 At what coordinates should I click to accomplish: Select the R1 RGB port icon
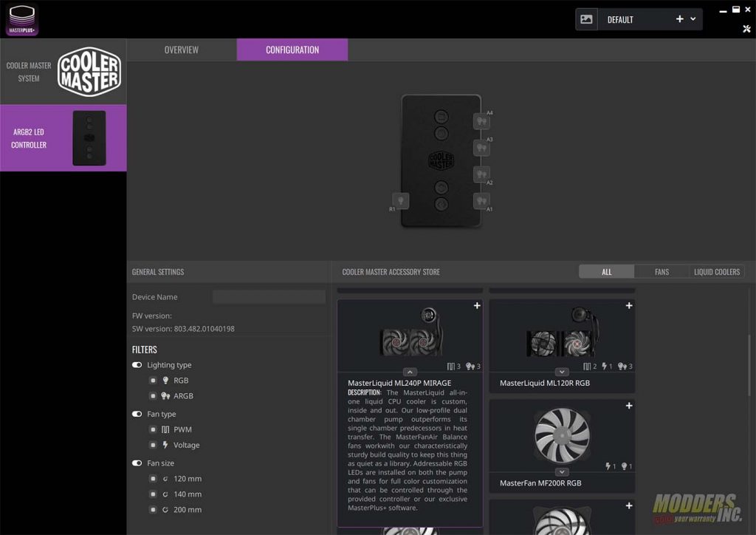[401, 200]
